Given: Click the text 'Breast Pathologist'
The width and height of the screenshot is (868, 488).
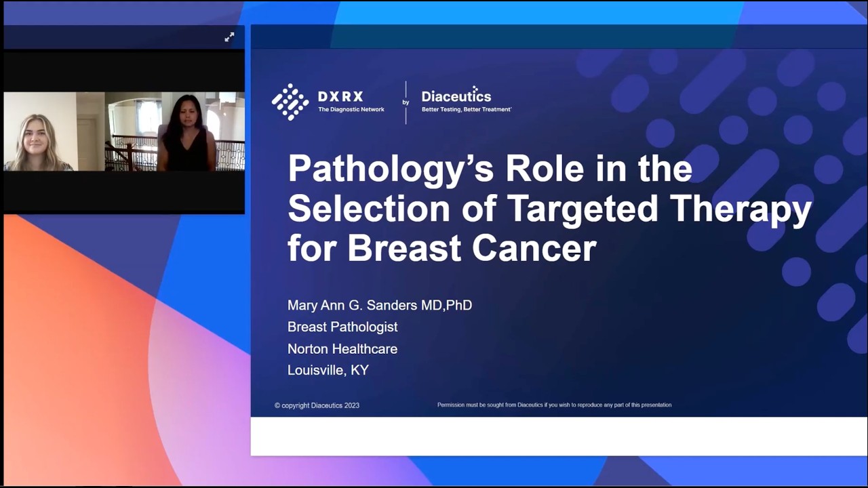Looking at the screenshot, I should coord(342,327).
